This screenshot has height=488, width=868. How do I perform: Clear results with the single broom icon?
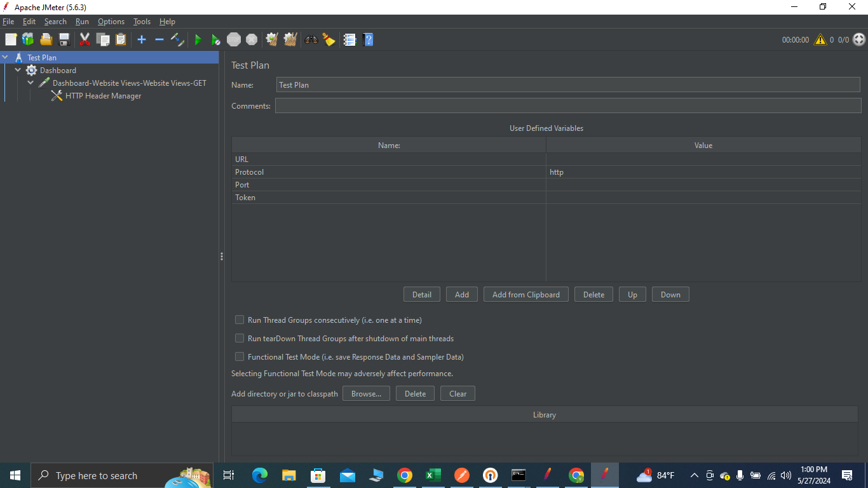tap(272, 39)
